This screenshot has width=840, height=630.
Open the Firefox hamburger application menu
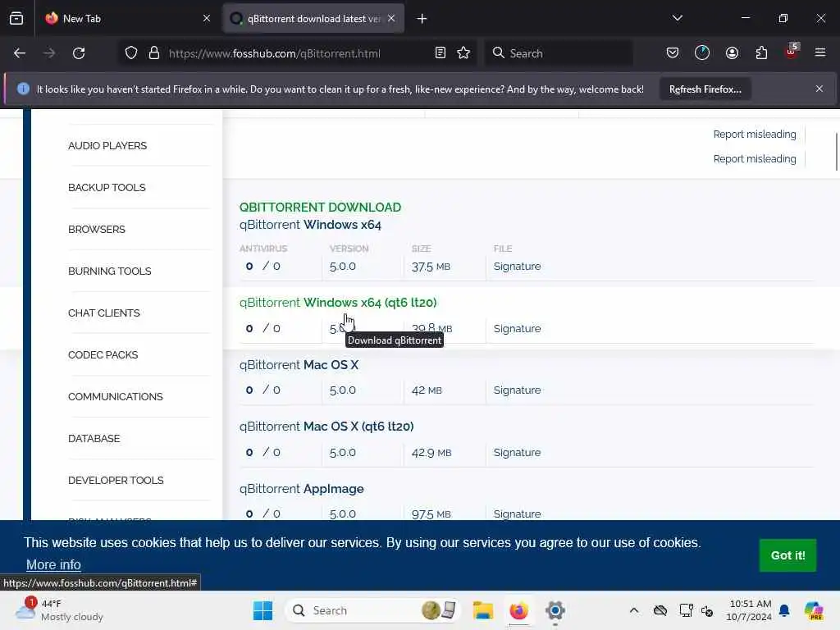(x=820, y=52)
